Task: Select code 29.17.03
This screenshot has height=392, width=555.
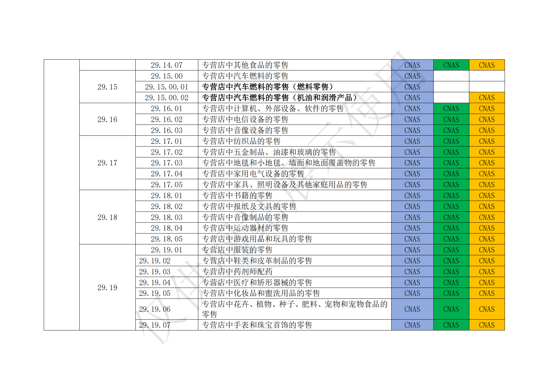Action: 167,163
